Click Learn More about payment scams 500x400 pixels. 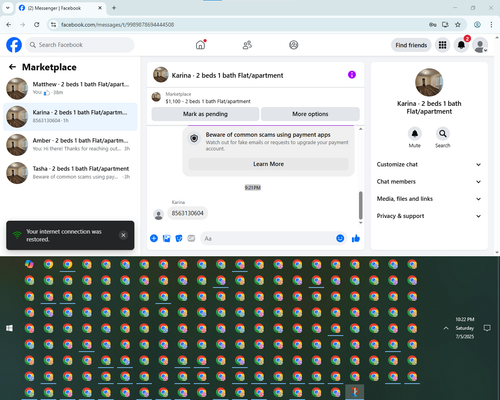click(268, 164)
